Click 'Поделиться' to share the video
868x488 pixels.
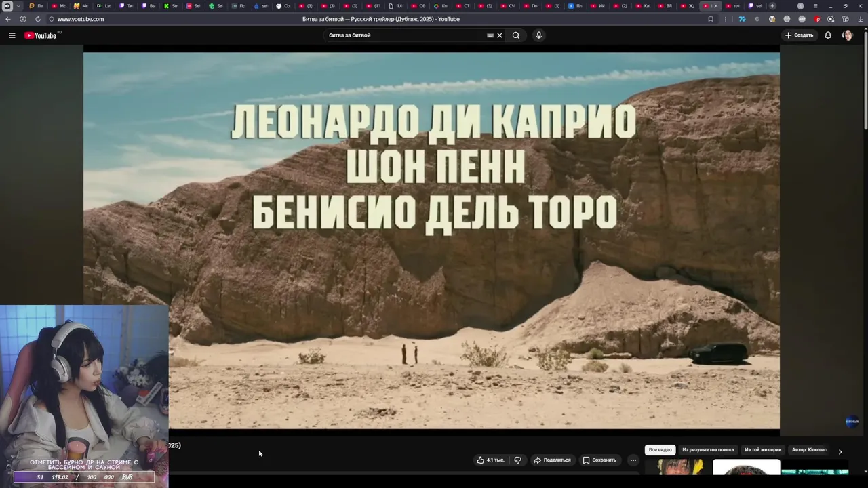[552, 460]
